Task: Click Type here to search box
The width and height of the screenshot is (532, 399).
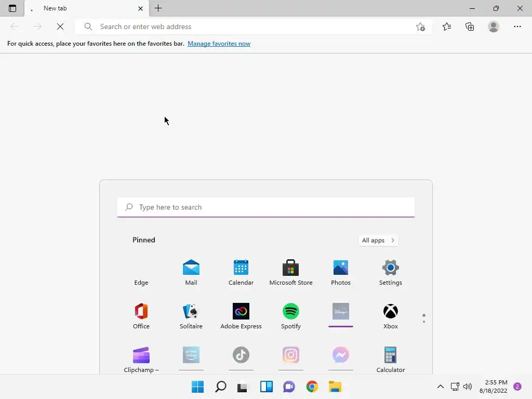Action: point(265,207)
